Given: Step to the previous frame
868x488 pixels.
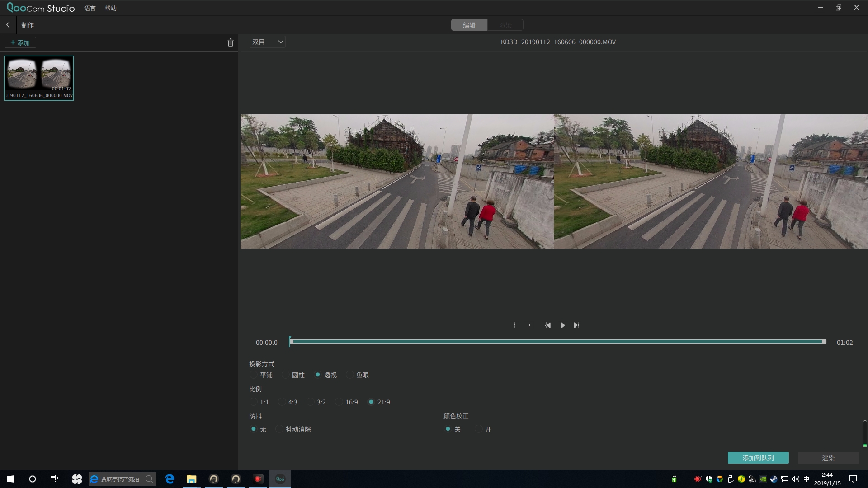Looking at the screenshot, I should click(547, 325).
